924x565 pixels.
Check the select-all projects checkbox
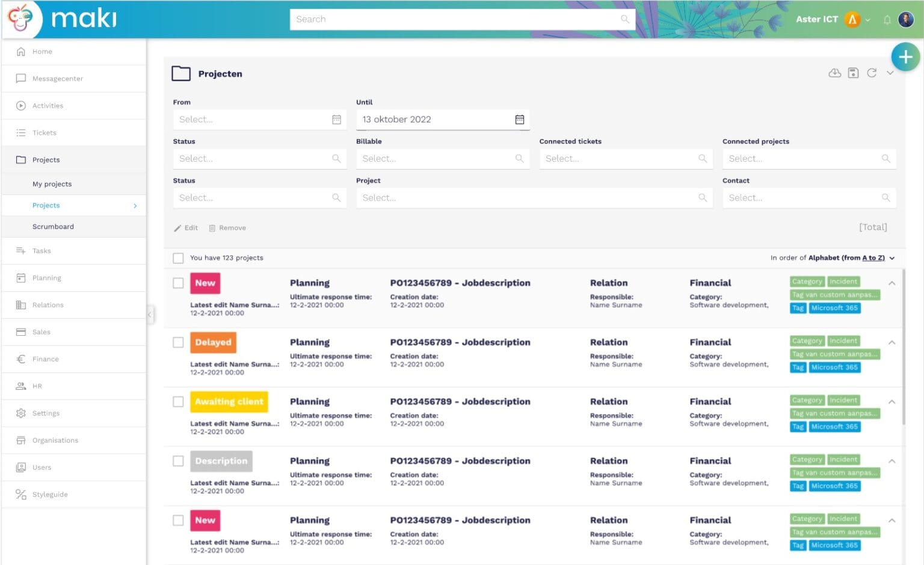178,258
